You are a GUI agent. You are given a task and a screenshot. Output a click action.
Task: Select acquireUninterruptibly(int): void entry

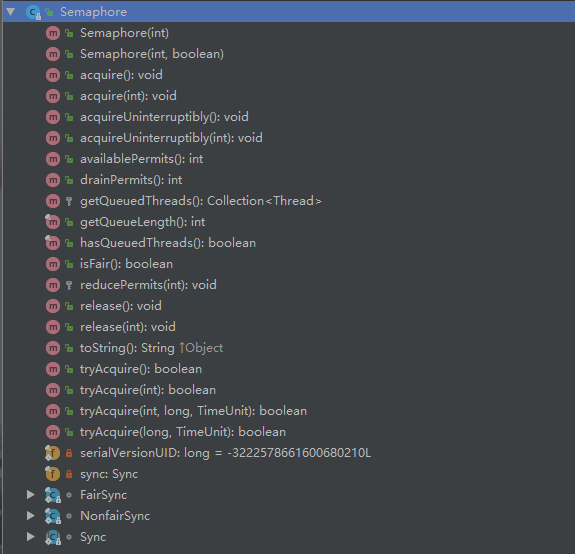click(x=171, y=138)
